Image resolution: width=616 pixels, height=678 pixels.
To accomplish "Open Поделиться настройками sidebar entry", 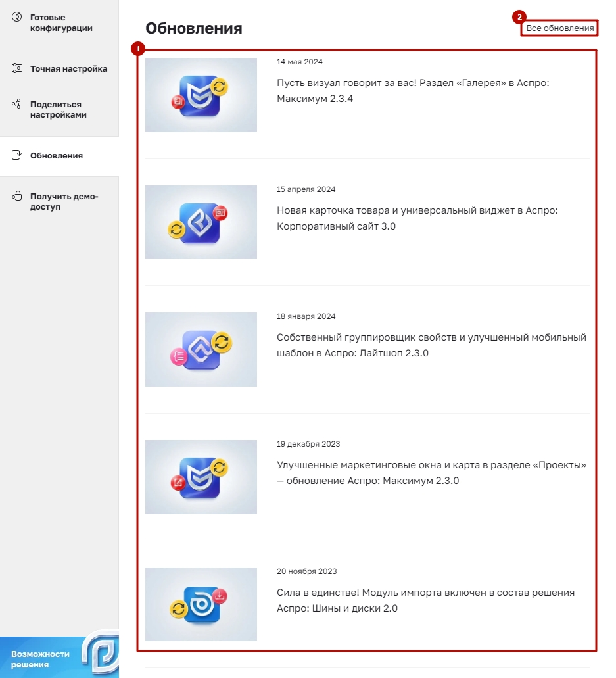I will click(x=59, y=109).
